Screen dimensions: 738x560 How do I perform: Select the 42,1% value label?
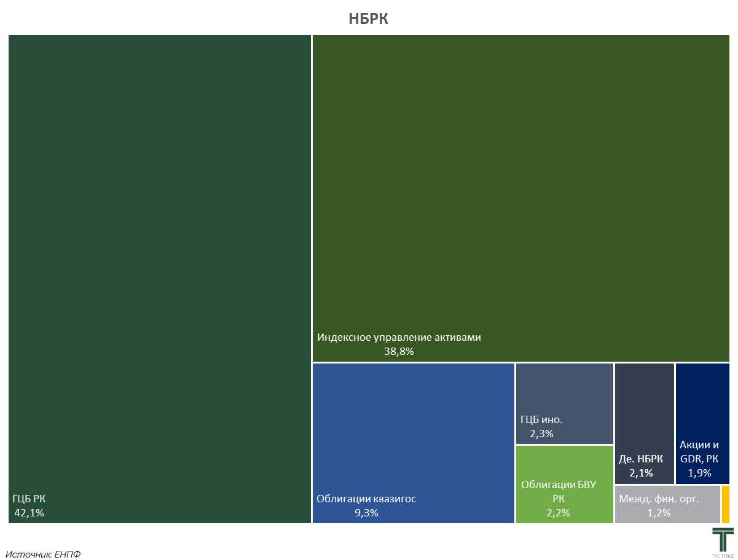click(x=29, y=513)
